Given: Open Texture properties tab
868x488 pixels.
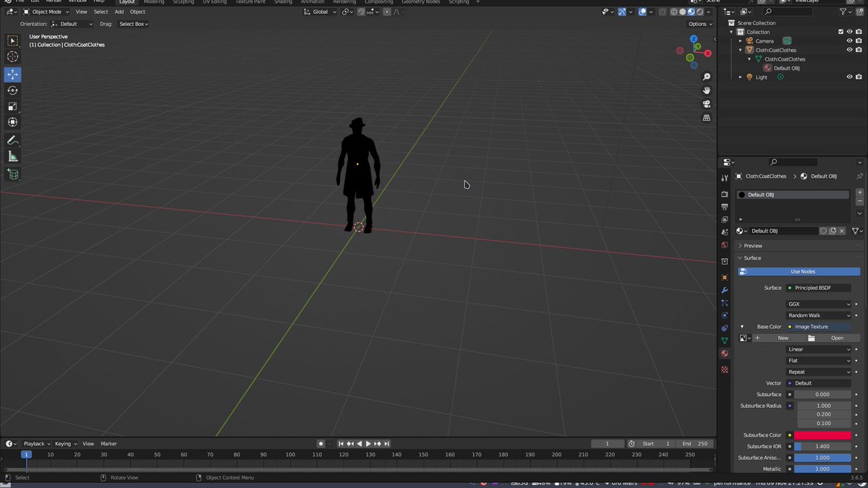Looking at the screenshot, I should pyautogui.click(x=724, y=369).
